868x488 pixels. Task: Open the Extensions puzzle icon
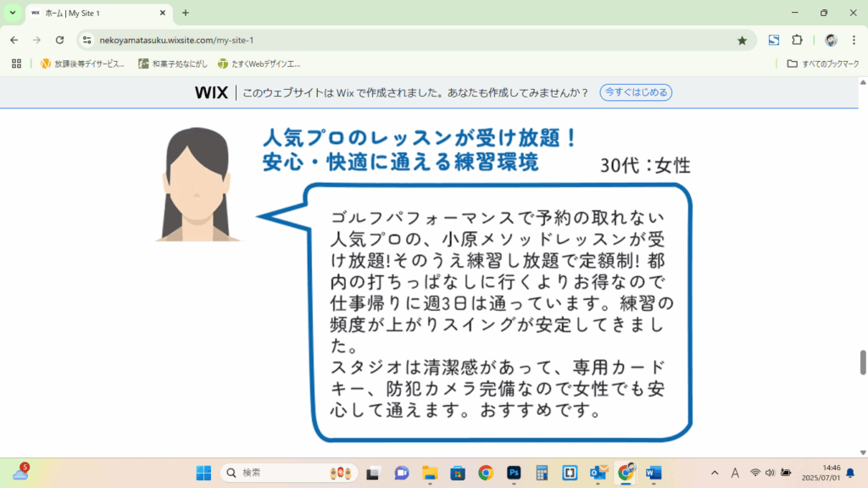797,40
